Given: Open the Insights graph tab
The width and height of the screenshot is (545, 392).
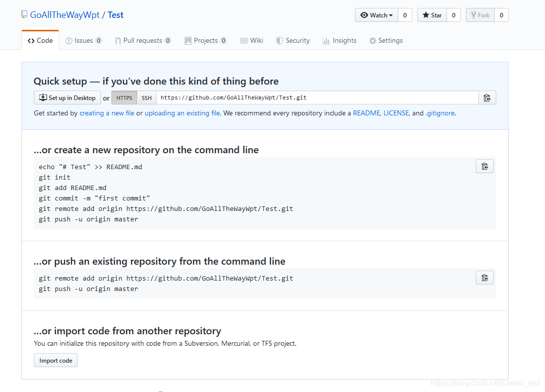Looking at the screenshot, I should [x=340, y=41].
